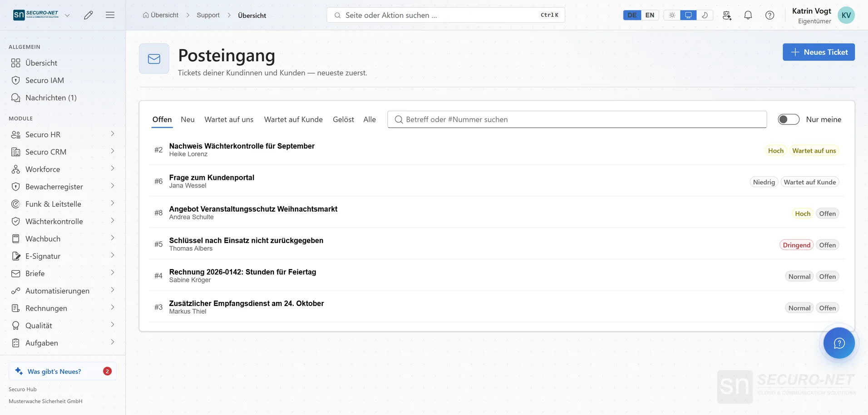Click the user management icon beside bell
This screenshot has width=868, height=415.
727,15
